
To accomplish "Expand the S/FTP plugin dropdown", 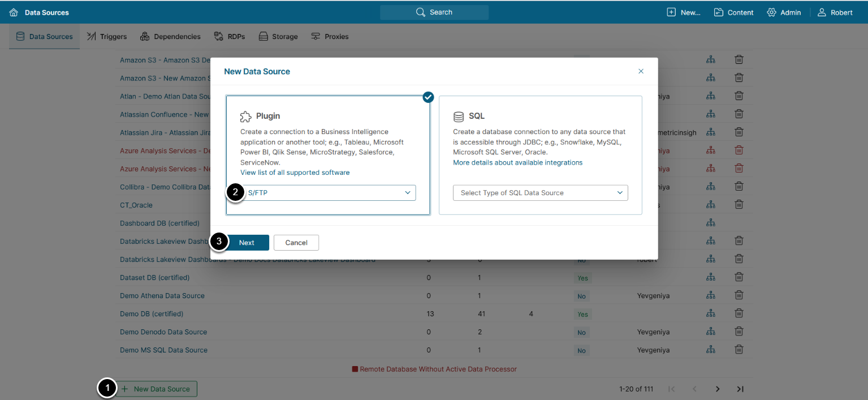I will click(331, 193).
